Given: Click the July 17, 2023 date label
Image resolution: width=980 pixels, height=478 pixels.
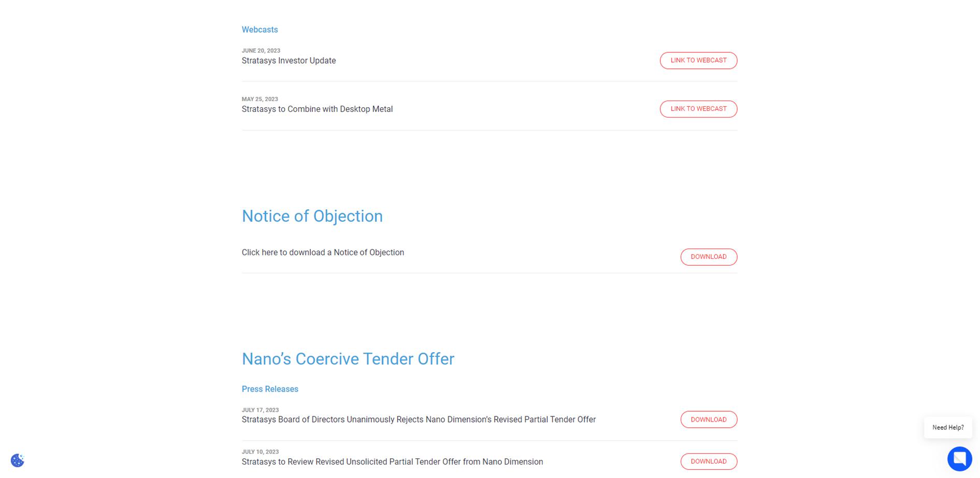Looking at the screenshot, I should point(260,410).
